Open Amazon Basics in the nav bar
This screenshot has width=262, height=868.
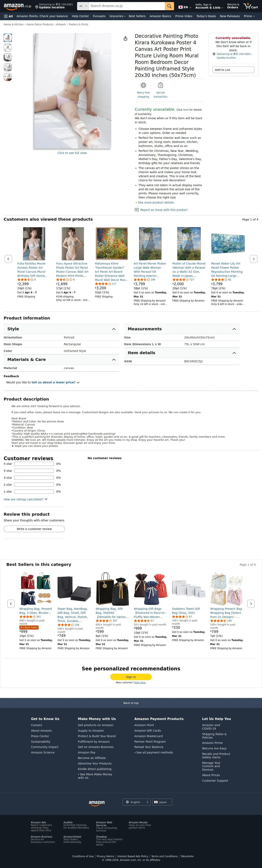click(x=160, y=16)
